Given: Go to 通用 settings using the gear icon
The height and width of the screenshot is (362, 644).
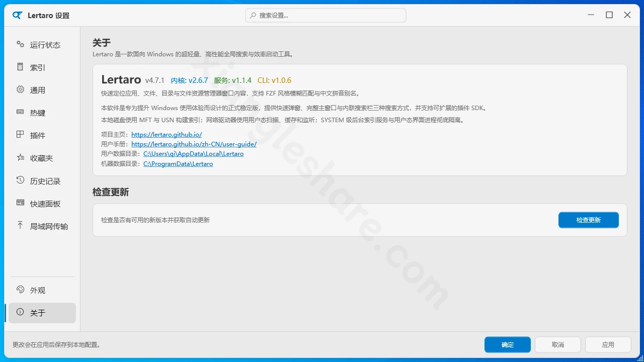Looking at the screenshot, I should pos(20,89).
